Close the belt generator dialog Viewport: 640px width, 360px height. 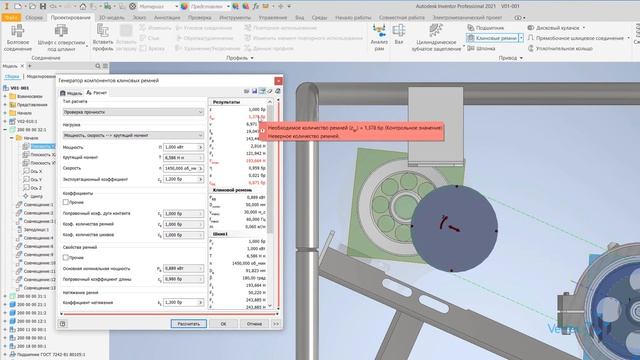pyautogui.click(x=278, y=81)
